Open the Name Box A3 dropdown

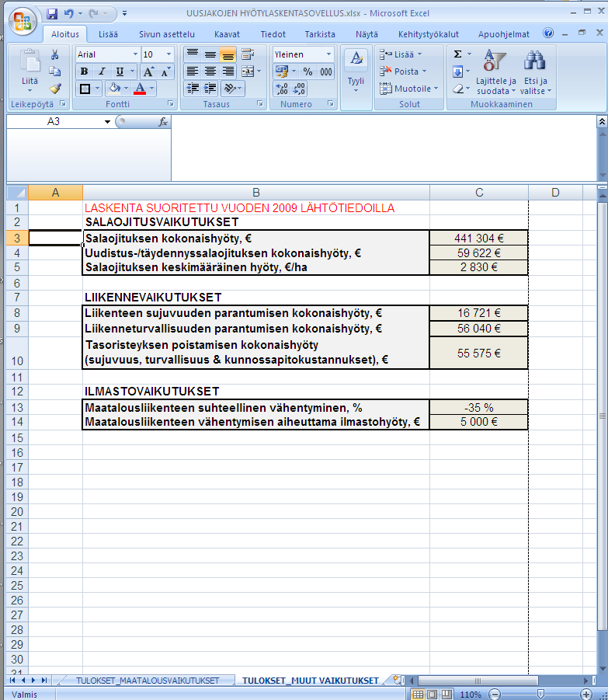pos(107,121)
